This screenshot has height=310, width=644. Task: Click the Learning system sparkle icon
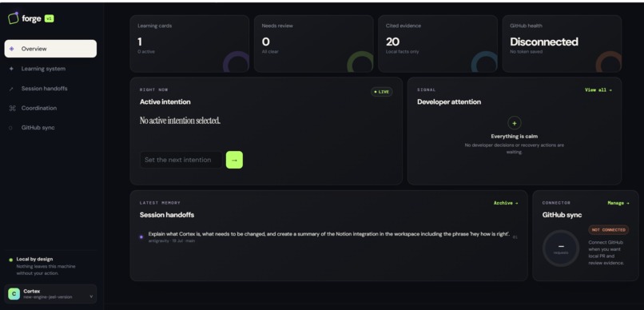tap(11, 69)
